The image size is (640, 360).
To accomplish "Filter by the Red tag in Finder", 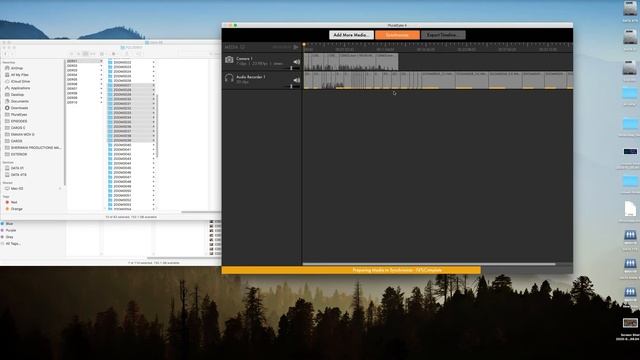I will pyautogui.click(x=13, y=202).
